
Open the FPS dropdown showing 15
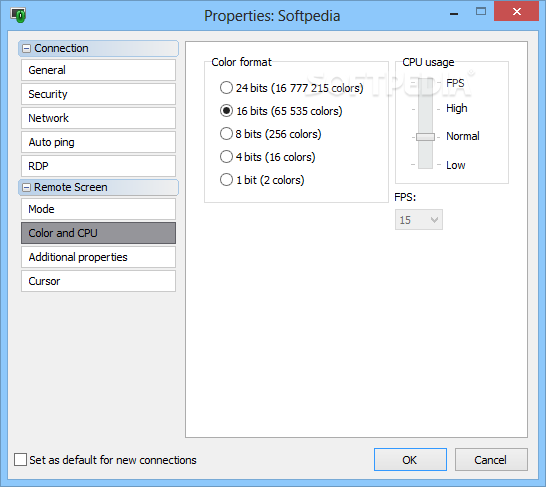(x=419, y=220)
